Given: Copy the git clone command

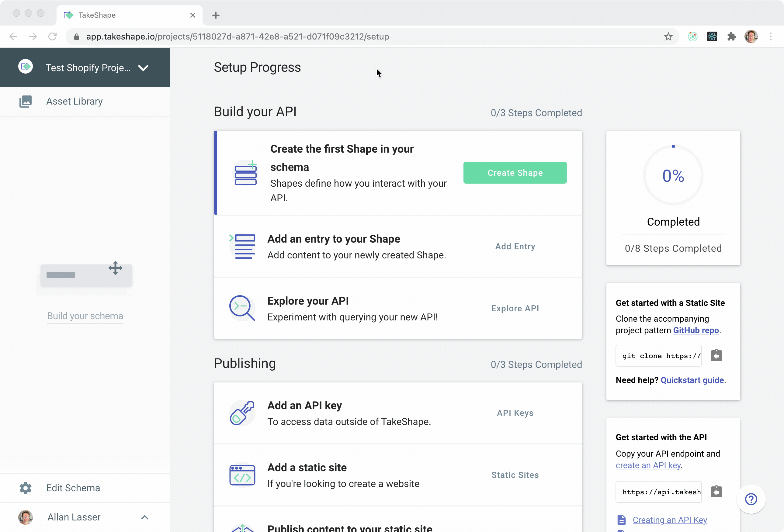Looking at the screenshot, I should 716,355.
